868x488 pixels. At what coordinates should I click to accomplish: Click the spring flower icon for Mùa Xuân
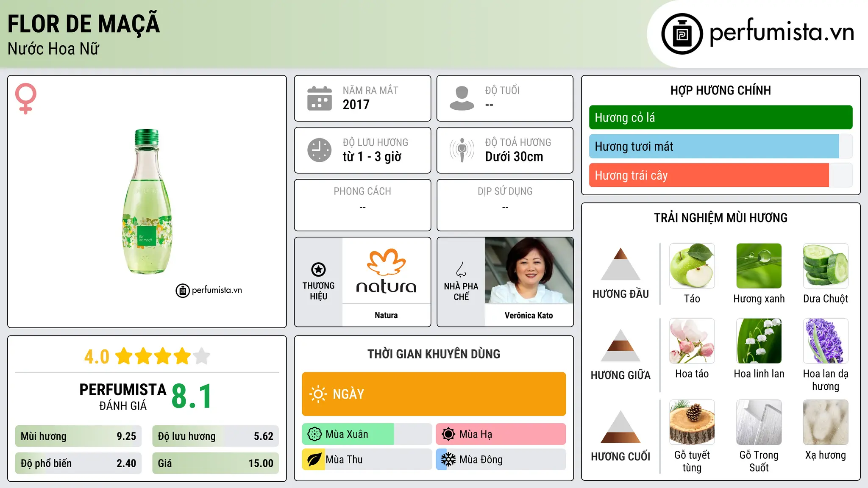coord(314,434)
